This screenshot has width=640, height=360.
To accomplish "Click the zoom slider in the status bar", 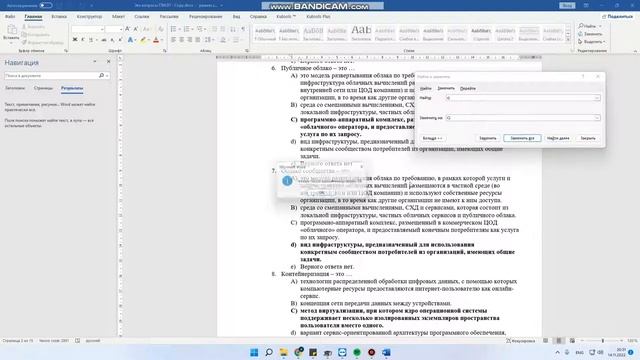I will pyautogui.click(x=602, y=341).
